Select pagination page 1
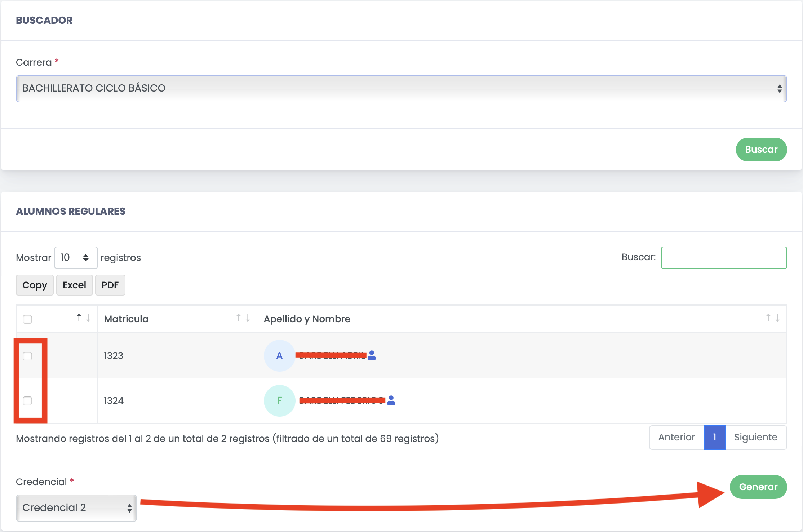Image resolution: width=803 pixels, height=532 pixels. click(714, 438)
